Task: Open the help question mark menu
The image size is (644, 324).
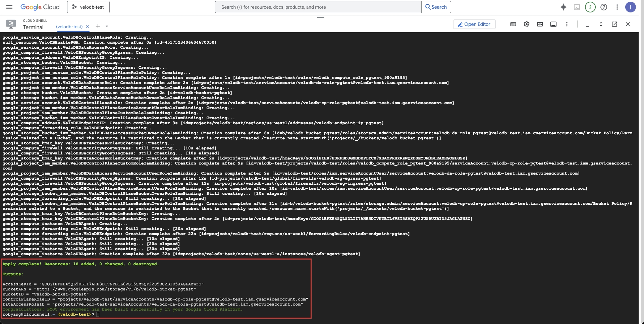Action: [604, 7]
